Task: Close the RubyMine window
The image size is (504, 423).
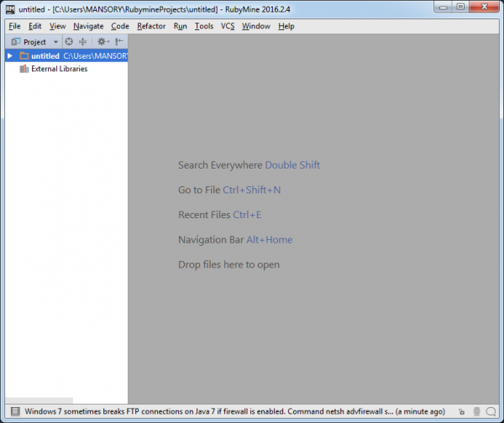Action: (x=485, y=7)
